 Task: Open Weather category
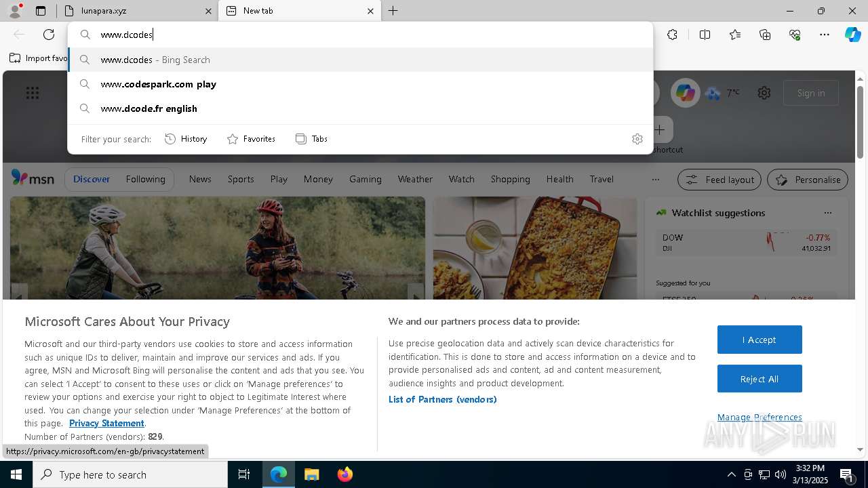415,179
